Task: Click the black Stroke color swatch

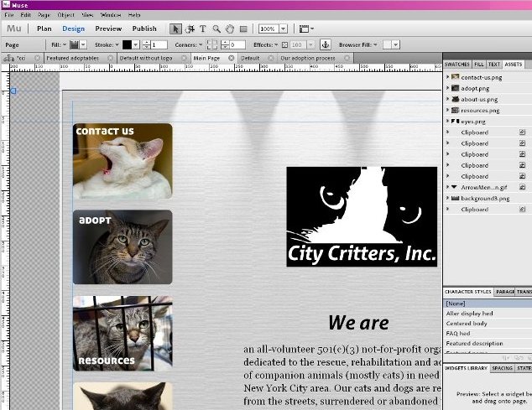Action: [128, 44]
